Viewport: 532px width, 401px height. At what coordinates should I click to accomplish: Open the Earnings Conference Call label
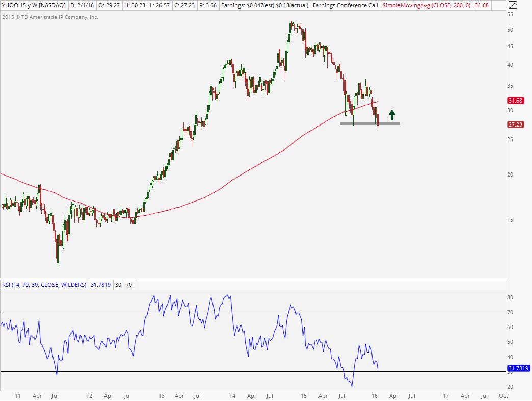(x=345, y=6)
